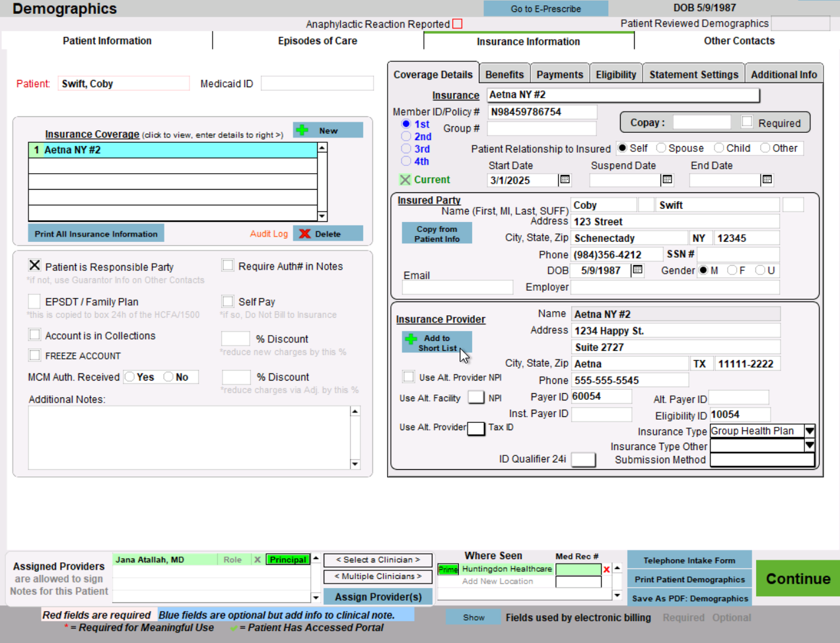Expand the Insurance Type Other dropdown
840x643 pixels.
tap(810, 446)
